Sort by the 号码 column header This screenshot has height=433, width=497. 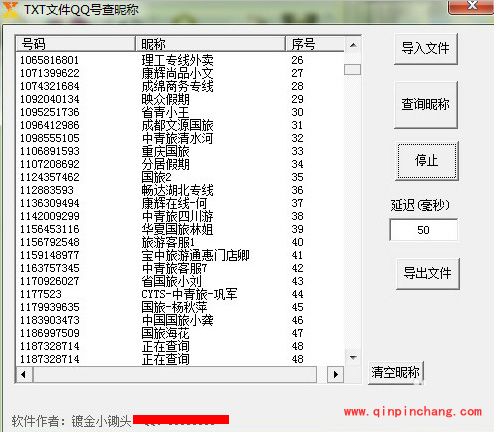click(75, 44)
